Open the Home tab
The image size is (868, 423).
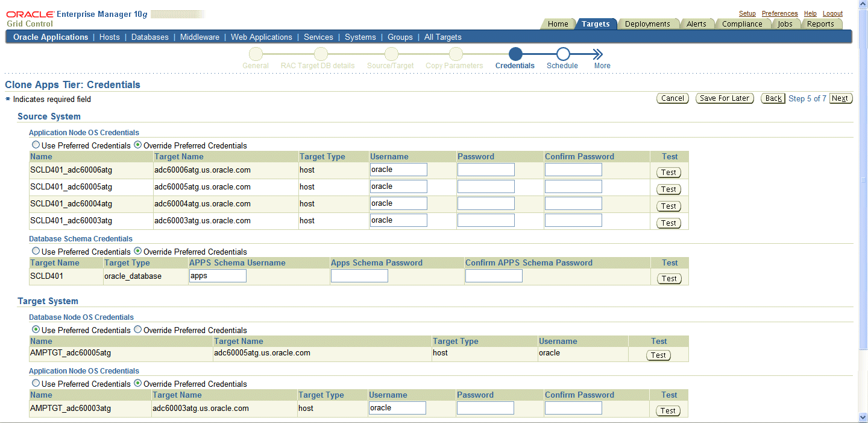point(558,24)
